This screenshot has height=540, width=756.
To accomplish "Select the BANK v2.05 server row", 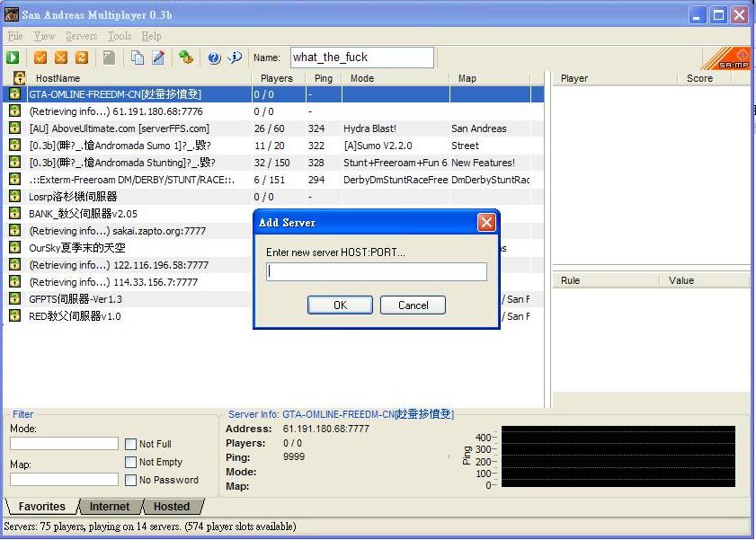I will (129, 214).
